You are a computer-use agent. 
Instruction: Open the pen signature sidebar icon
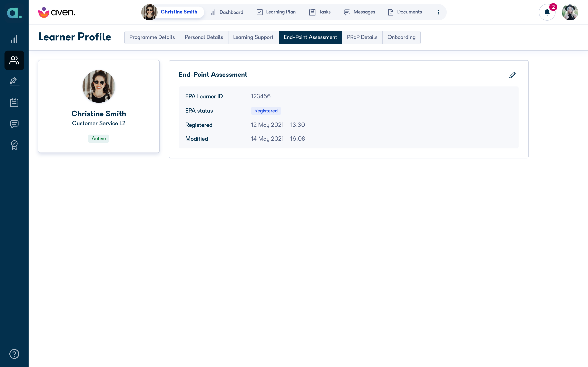pyautogui.click(x=14, y=81)
